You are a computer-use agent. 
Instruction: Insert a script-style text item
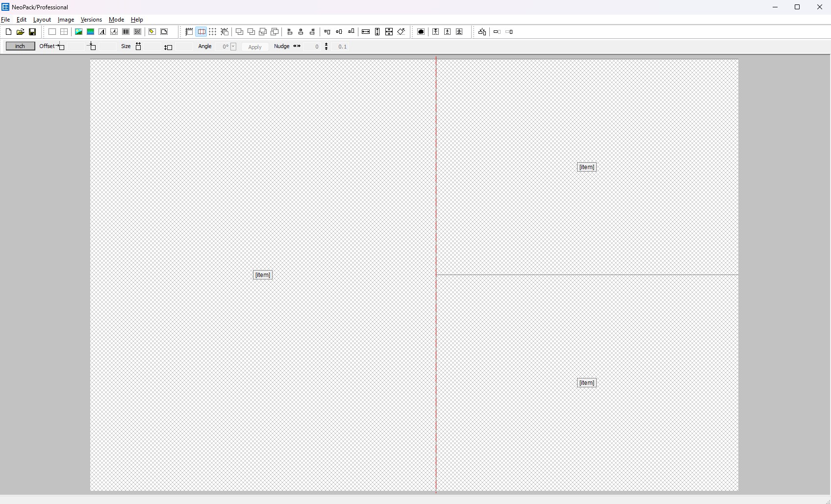pos(114,32)
